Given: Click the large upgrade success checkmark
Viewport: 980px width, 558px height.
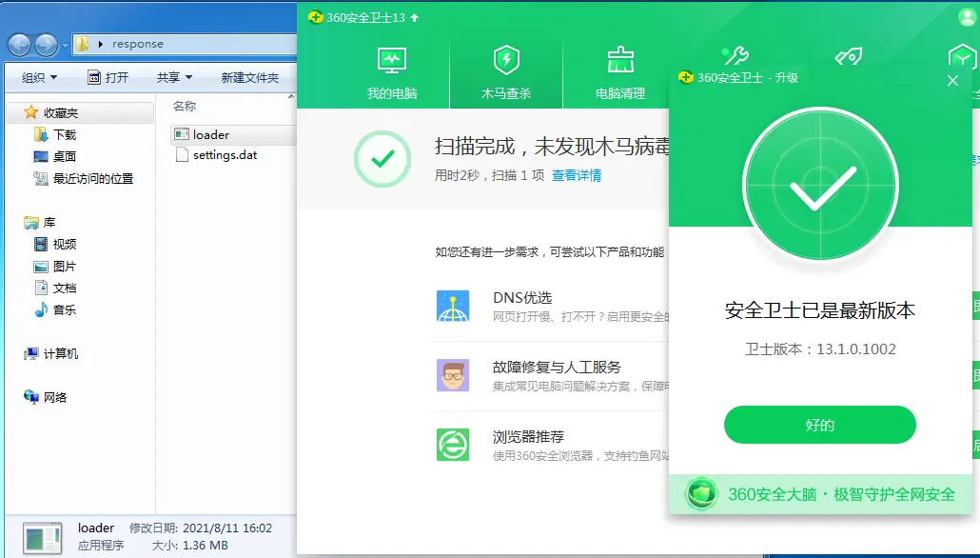Looking at the screenshot, I should pyautogui.click(x=820, y=186).
